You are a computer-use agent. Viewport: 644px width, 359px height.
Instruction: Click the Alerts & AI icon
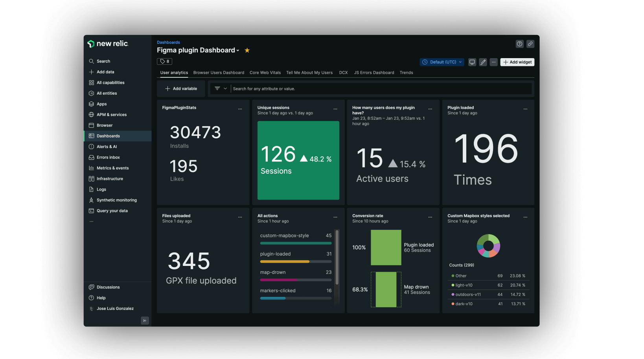[x=91, y=147]
